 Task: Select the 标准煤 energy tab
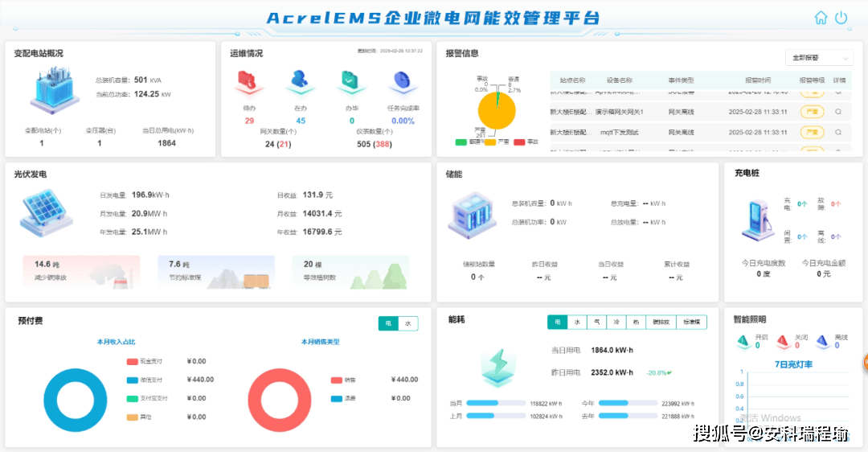tap(691, 322)
